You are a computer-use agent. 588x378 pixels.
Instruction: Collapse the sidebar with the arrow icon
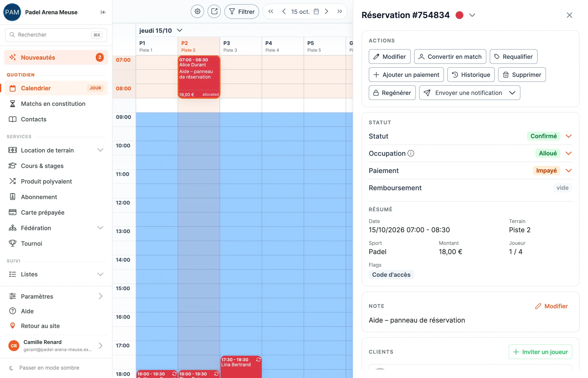pos(103,12)
